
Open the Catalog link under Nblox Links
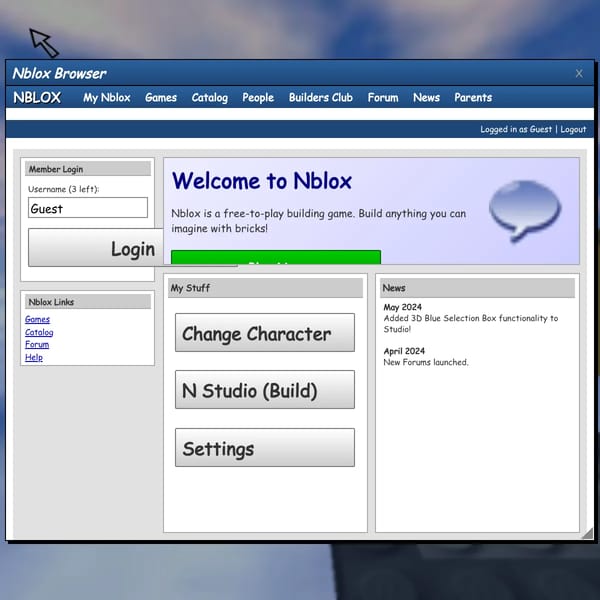tap(39, 332)
